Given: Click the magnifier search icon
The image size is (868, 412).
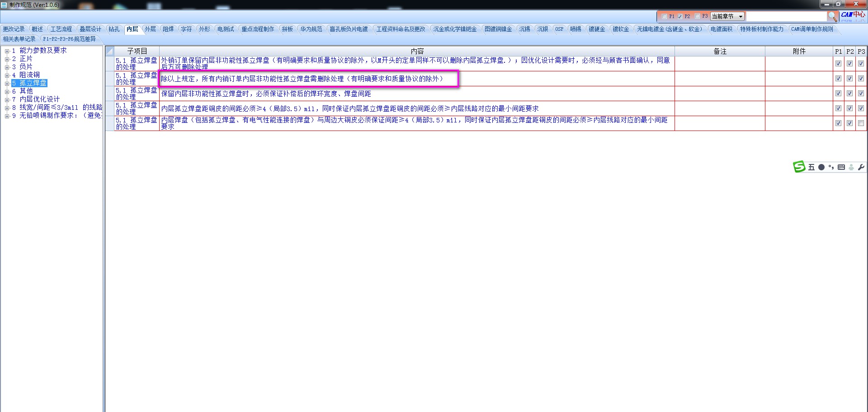Looking at the screenshot, I should coord(832,17).
